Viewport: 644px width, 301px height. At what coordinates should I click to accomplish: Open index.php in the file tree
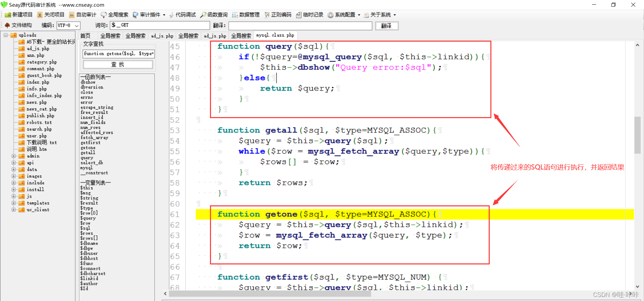pyautogui.click(x=38, y=82)
